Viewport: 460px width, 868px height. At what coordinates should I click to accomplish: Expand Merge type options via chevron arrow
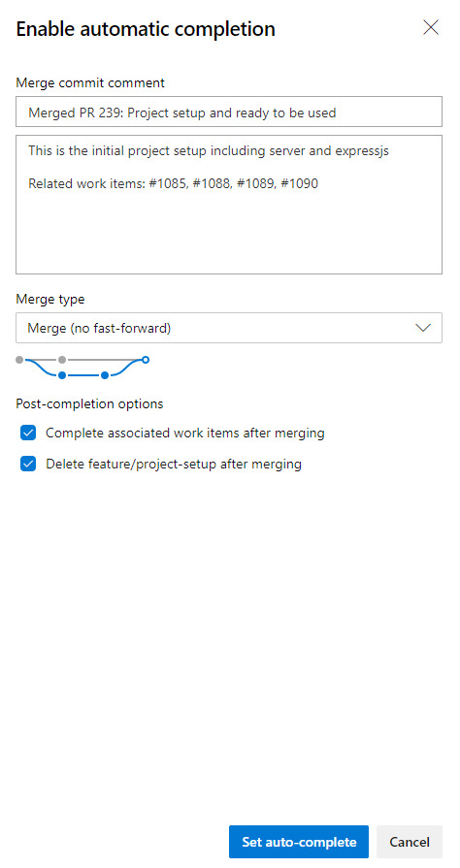tap(423, 328)
